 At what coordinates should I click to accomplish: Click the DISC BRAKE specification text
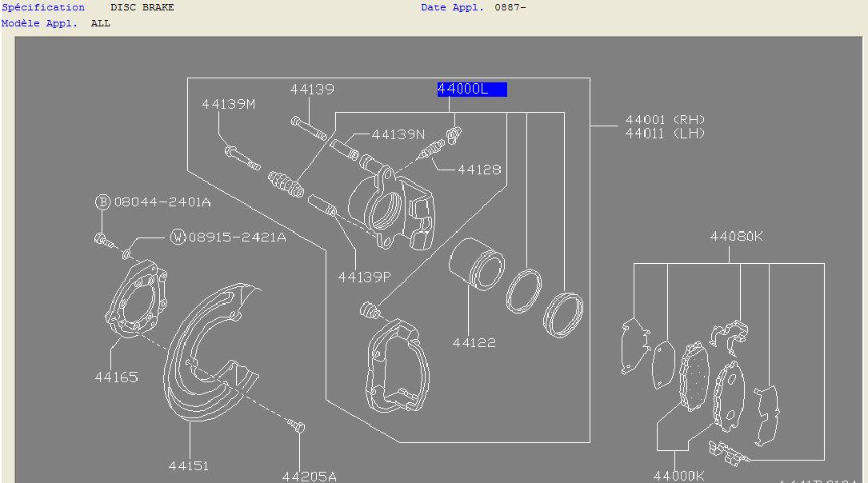coord(142,7)
